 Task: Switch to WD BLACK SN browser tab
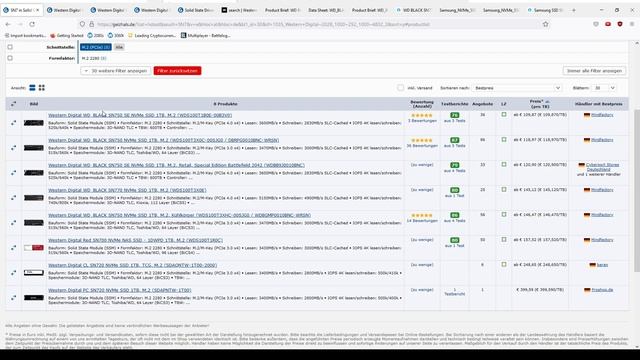pos(414,10)
